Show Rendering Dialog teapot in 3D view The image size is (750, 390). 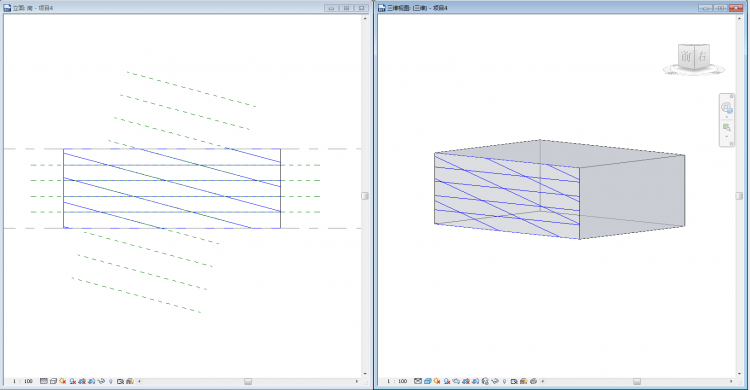pos(456,381)
